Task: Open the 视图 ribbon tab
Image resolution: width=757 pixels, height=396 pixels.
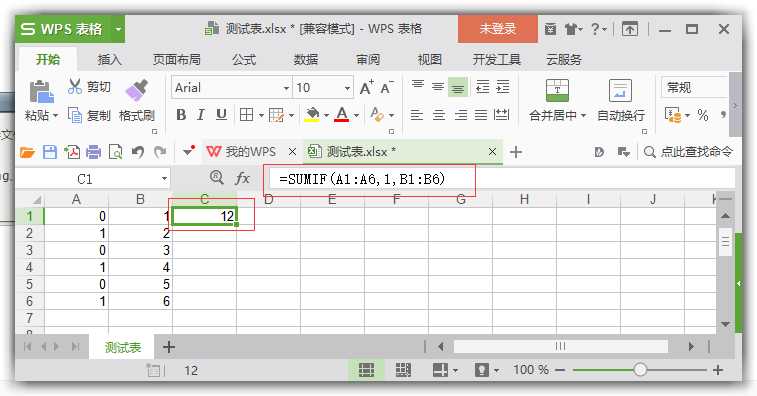Action: pyautogui.click(x=430, y=59)
